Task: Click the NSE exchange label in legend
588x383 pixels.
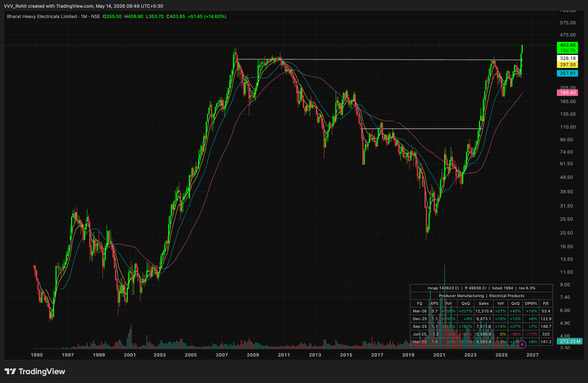Action: 96,17
